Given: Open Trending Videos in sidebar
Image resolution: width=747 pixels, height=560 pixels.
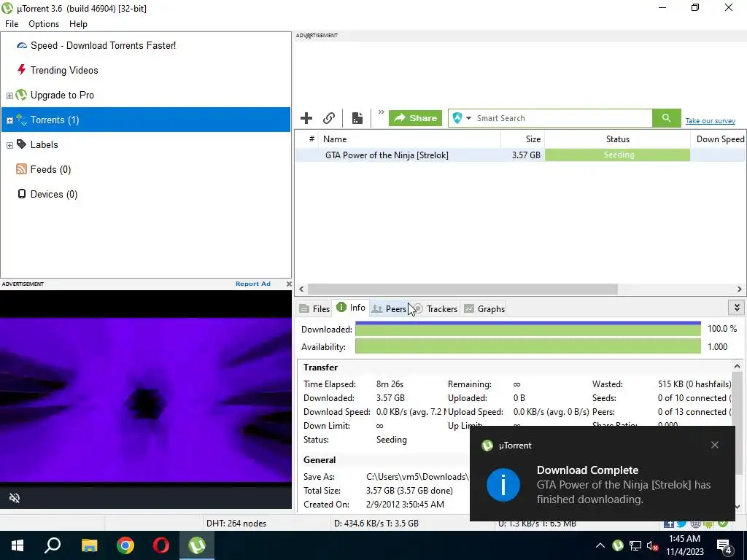Looking at the screenshot, I should (64, 70).
